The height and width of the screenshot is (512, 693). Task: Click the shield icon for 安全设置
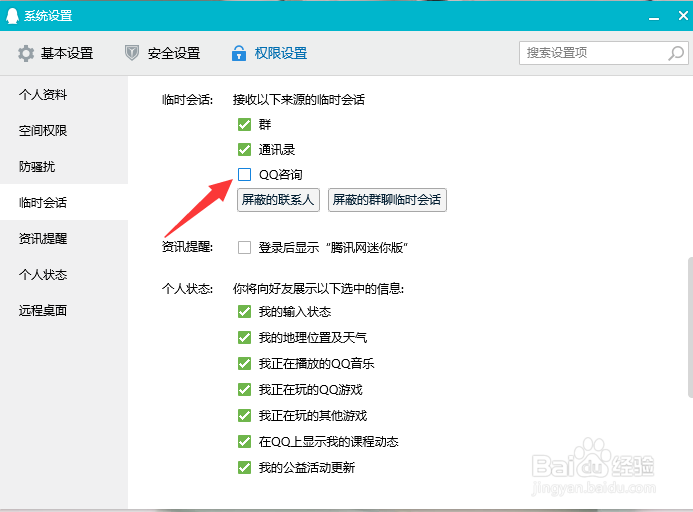[132, 53]
